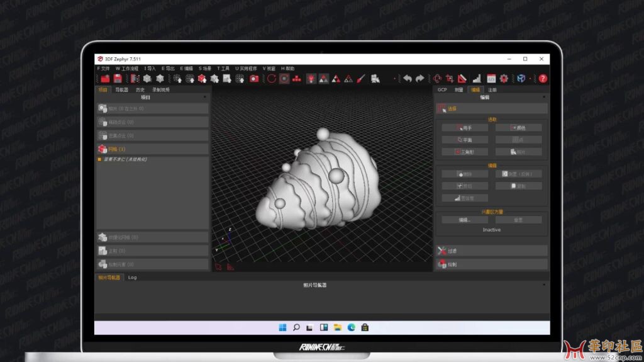
Task: Expand the 绘制元素 (0) section at the panel bottom
Action: point(152,264)
